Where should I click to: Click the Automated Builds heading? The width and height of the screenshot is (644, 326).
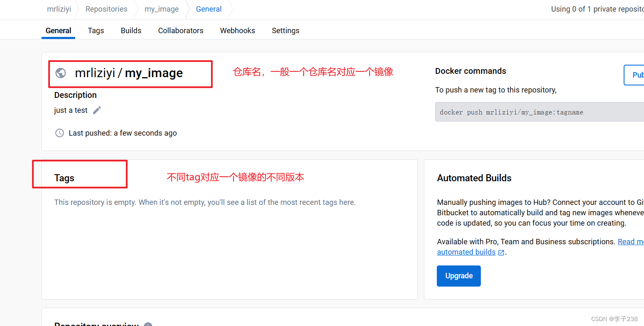pyautogui.click(x=474, y=178)
